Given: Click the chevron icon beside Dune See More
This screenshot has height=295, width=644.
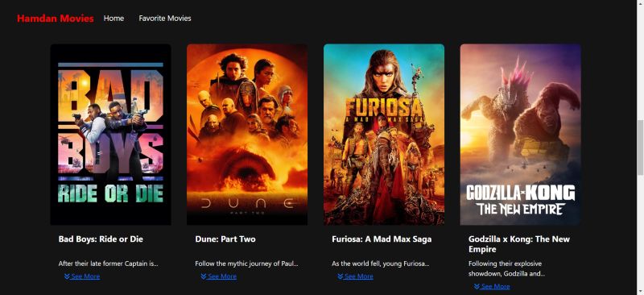Looking at the screenshot, I should point(204,276).
